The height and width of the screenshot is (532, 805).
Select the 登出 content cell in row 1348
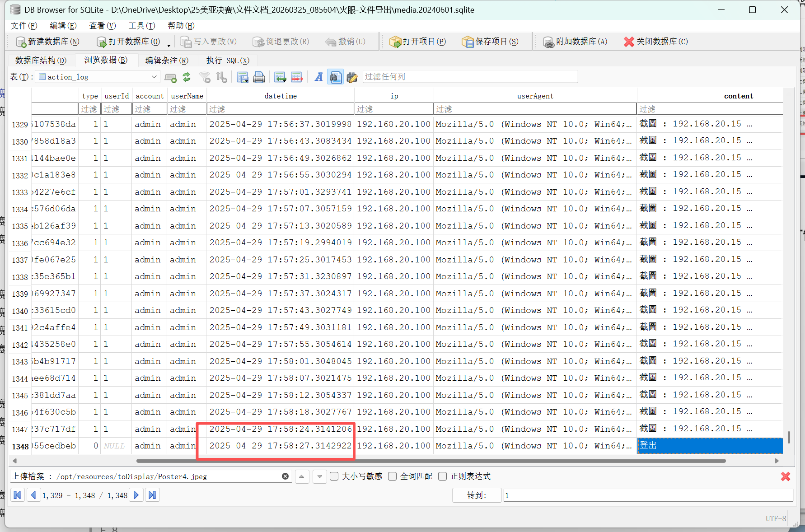click(710, 446)
